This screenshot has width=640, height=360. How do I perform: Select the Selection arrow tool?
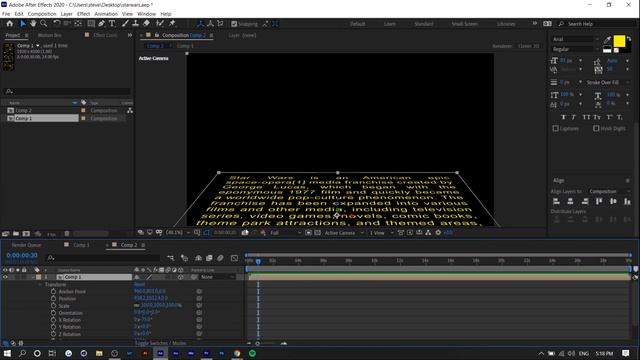tap(22, 24)
